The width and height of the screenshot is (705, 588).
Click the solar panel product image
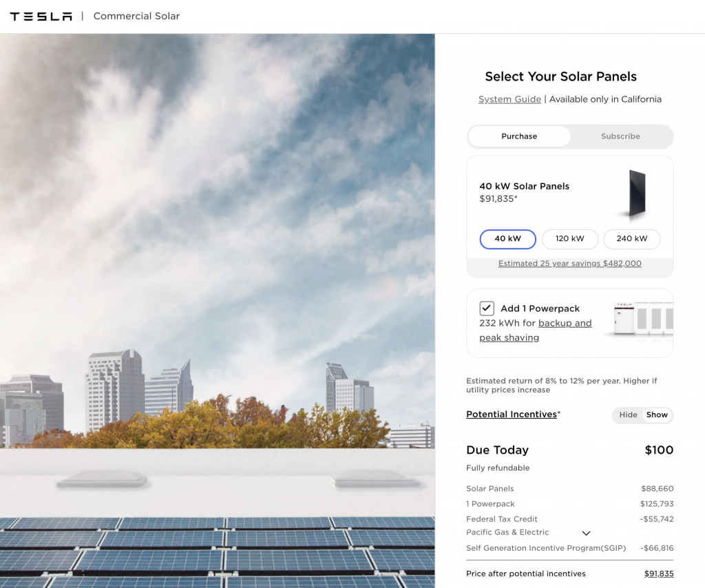637,193
